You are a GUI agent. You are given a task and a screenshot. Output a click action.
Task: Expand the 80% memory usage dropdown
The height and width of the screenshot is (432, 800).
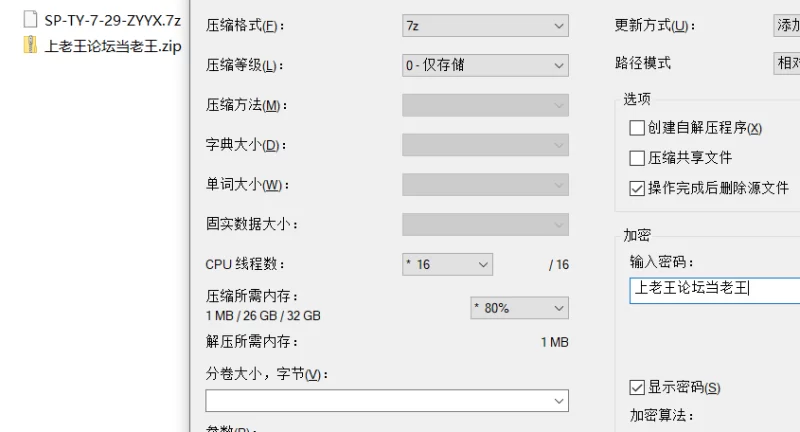(519, 308)
